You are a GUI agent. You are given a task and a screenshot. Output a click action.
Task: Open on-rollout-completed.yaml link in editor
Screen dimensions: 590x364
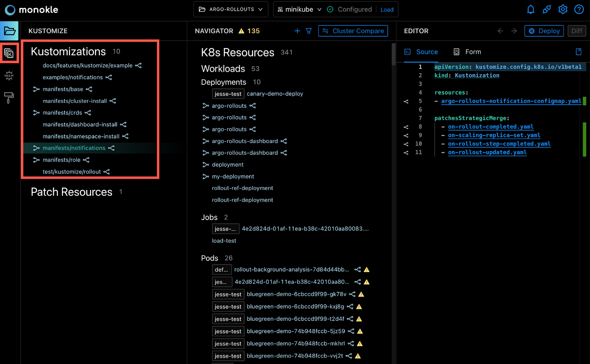[x=491, y=127]
